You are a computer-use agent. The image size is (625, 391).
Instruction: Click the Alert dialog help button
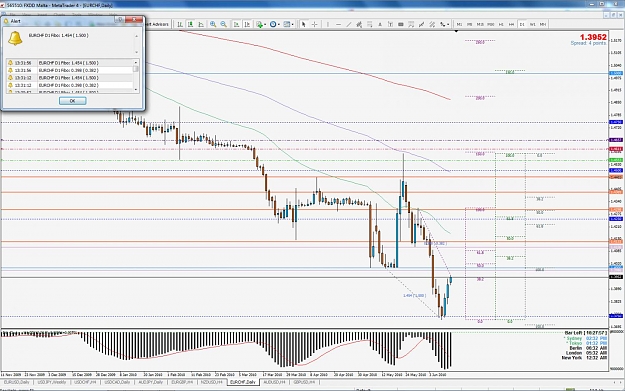(120, 20)
